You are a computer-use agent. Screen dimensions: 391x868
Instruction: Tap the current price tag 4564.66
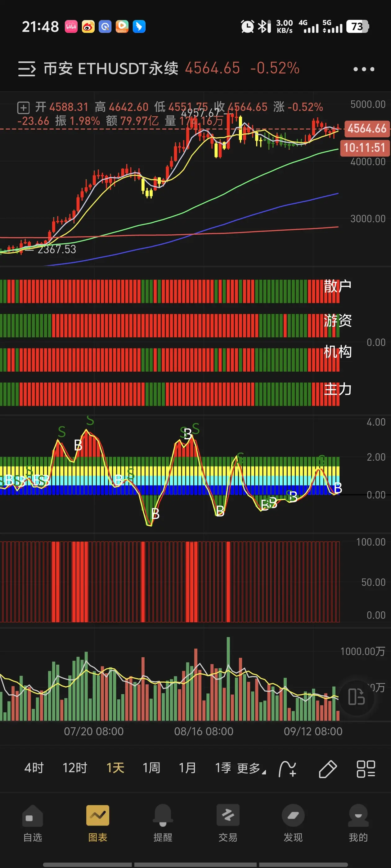(x=367, y=129)
